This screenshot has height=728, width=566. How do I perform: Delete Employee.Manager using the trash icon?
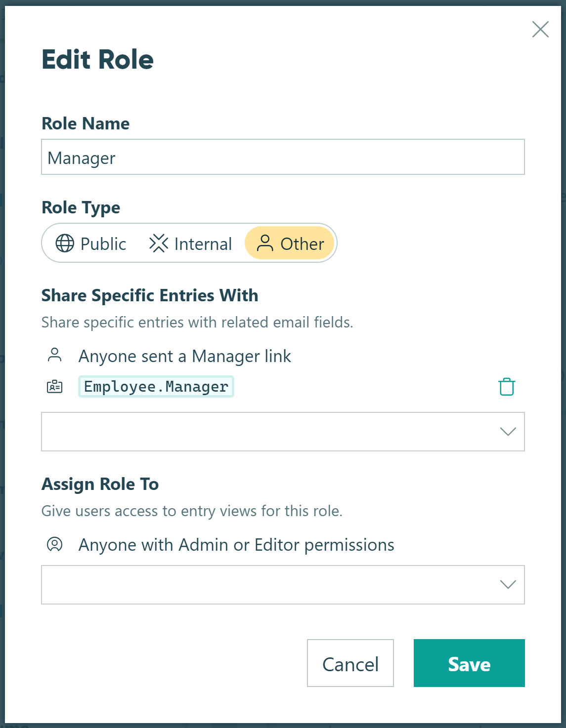click(x=506, y=387)
